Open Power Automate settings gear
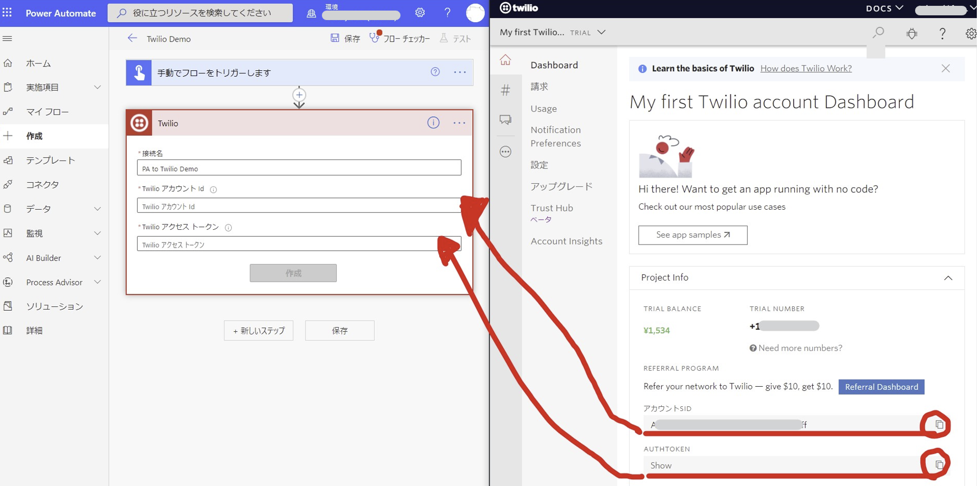This screenshot has width=980, height=486. (x=420, y=12)
